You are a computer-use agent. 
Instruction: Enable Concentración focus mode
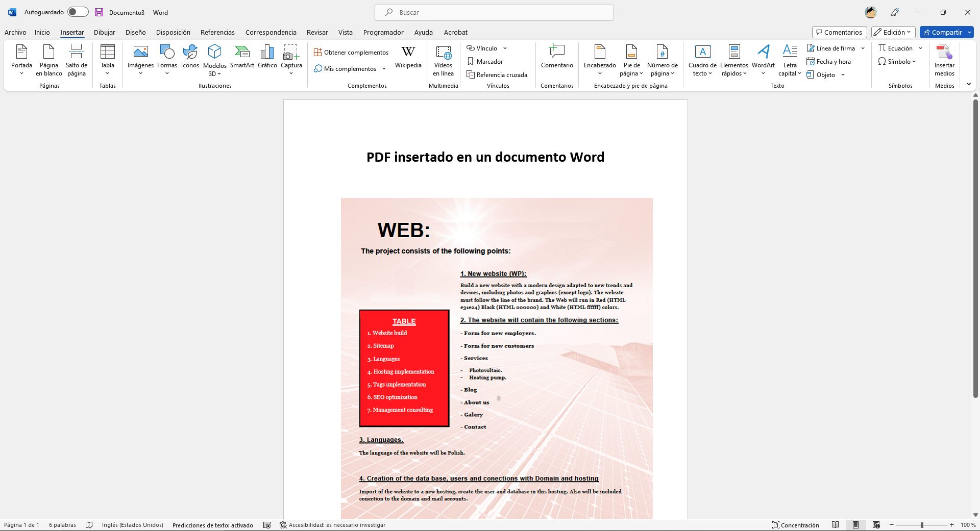[795, 525]
